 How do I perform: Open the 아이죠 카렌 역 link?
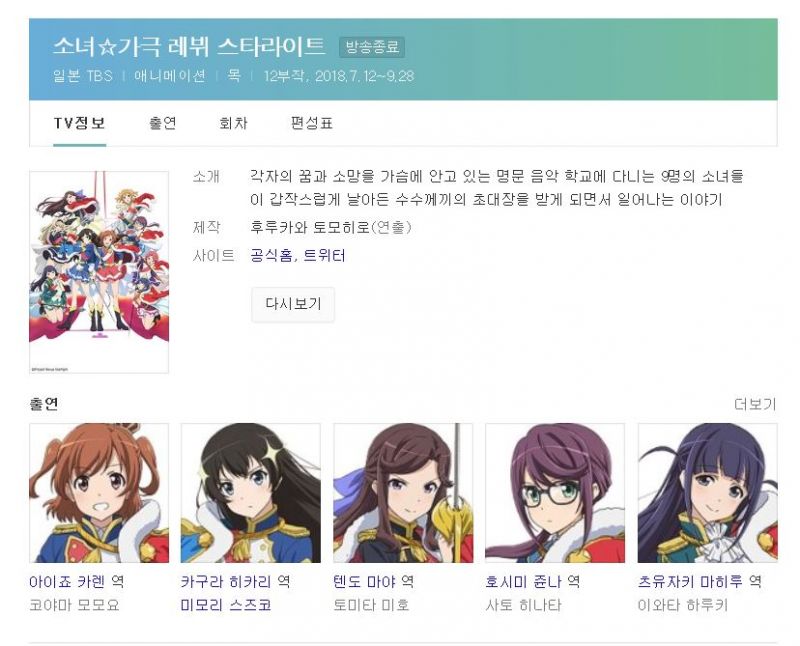coord(77,581)
